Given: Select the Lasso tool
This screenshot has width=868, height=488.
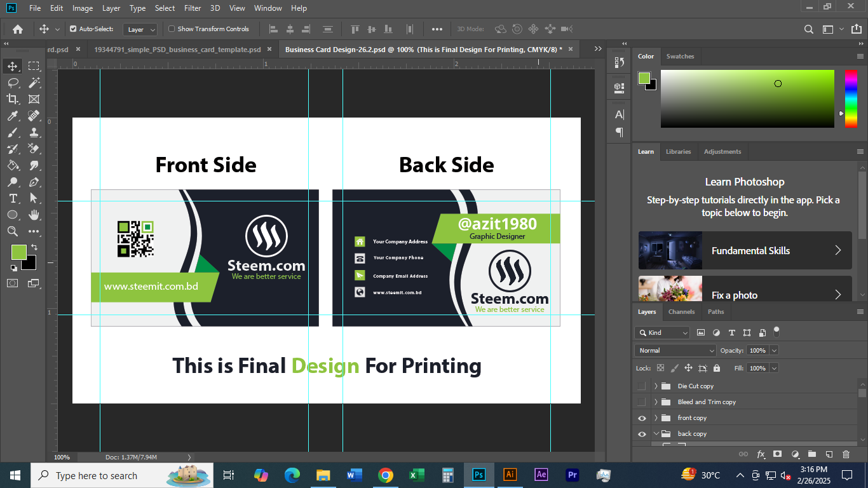Looking at the screenshot, I should 13,83.
